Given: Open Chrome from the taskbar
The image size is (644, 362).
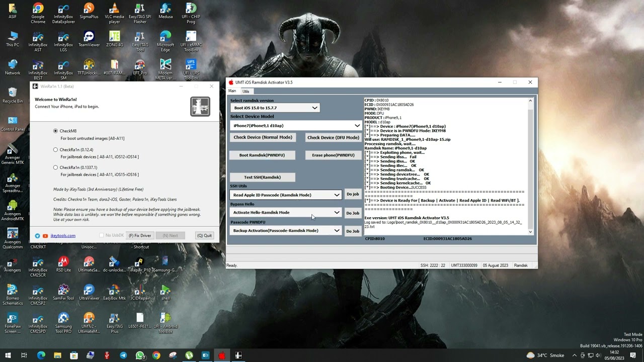Looking at the screenshot, I should [x=156, y=355].
